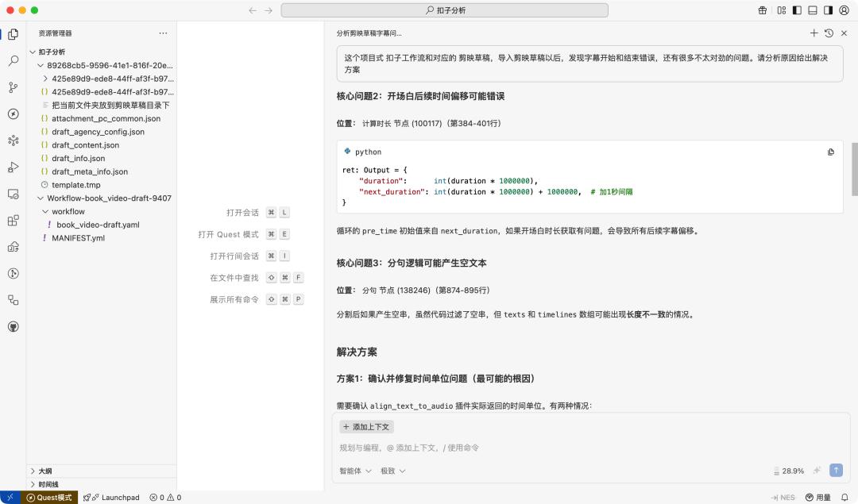Copy the python code snippet
Viewport: 858px width, 504px height.
(x=830, y=152)
